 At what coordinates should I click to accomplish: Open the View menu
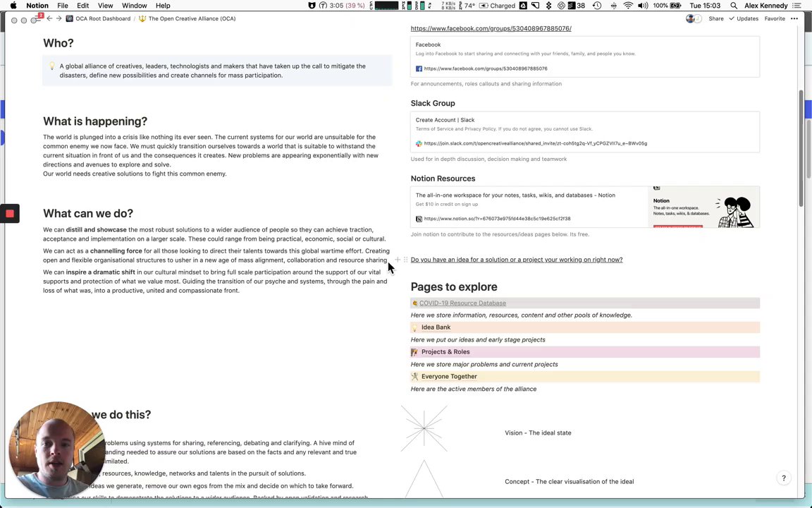[x=105, y=6]
